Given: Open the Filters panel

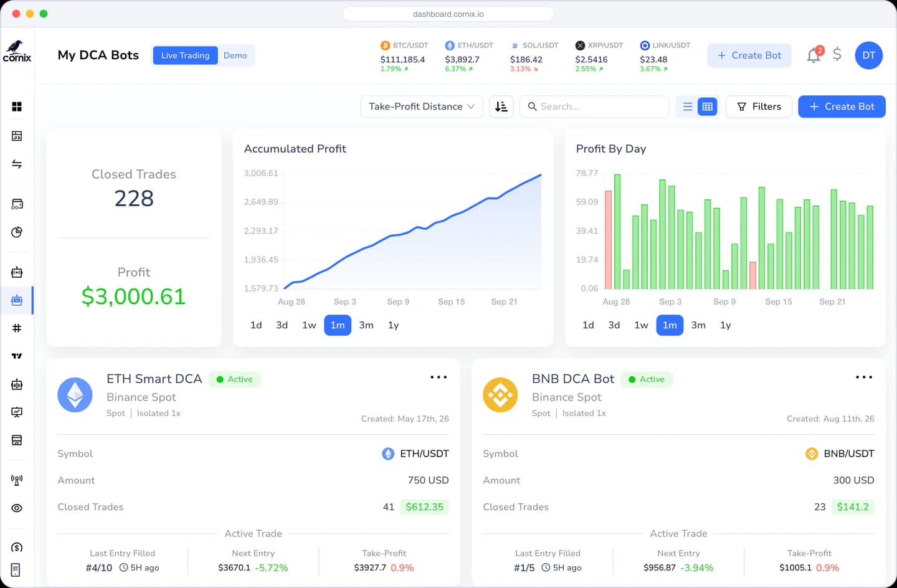Looking at the screenshot, I should [x=759, y=107].
